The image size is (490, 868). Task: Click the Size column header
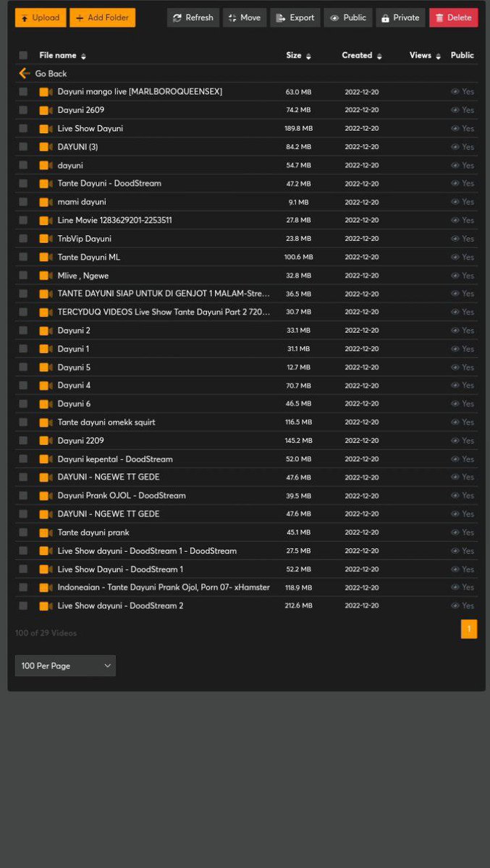294,55
